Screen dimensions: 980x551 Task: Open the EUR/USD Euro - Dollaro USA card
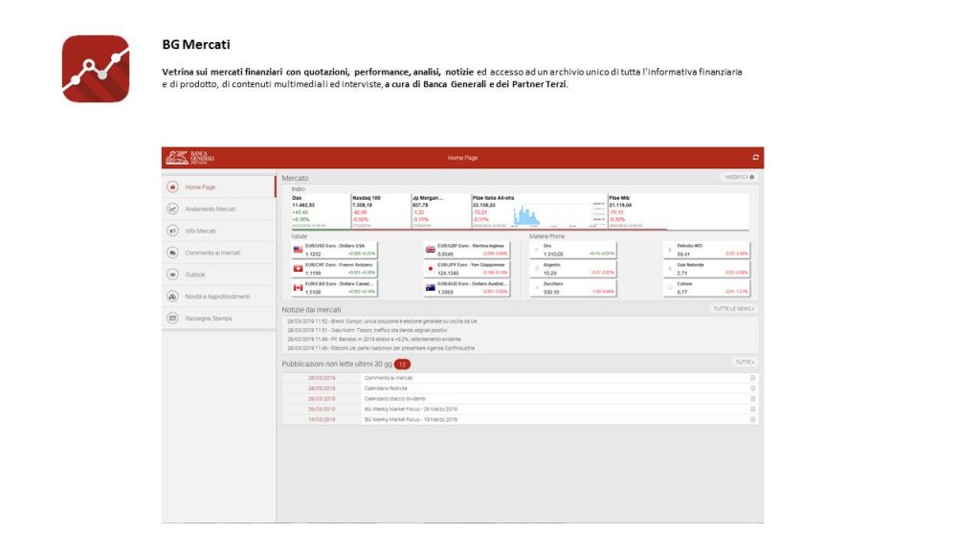coord(334,250)
